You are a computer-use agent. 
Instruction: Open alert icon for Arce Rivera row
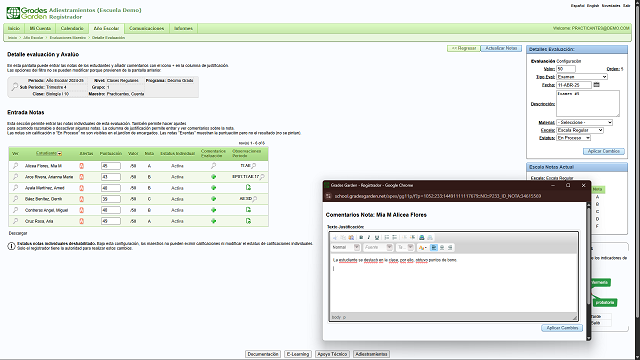click(x=81, y=177)
